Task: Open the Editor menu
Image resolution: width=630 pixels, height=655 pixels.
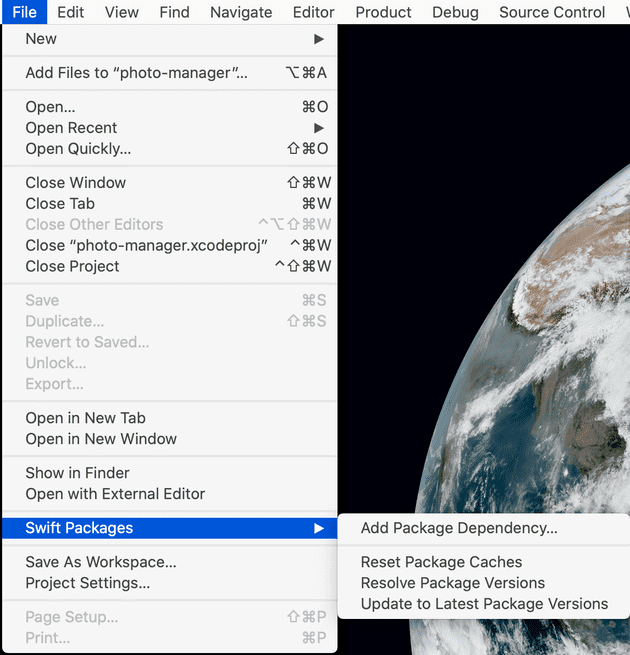Action: click(313, 12)
